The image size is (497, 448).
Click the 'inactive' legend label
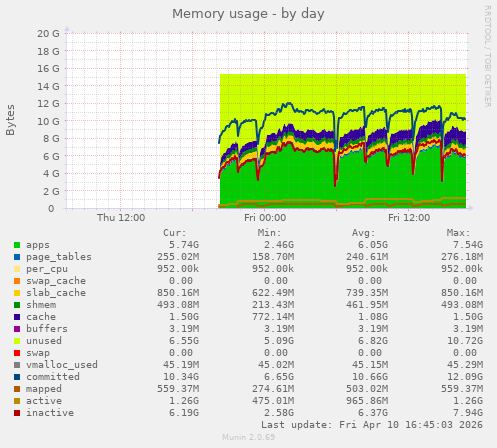50,413
